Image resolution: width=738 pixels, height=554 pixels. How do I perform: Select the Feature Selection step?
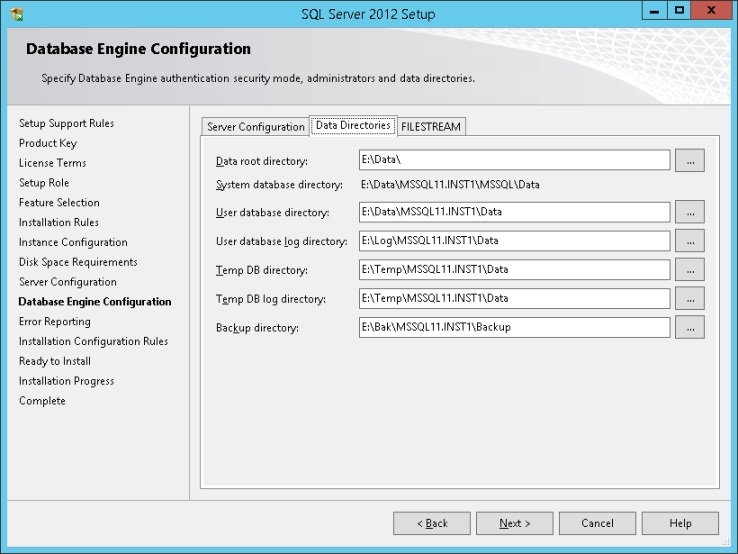(x=59, y=202)
